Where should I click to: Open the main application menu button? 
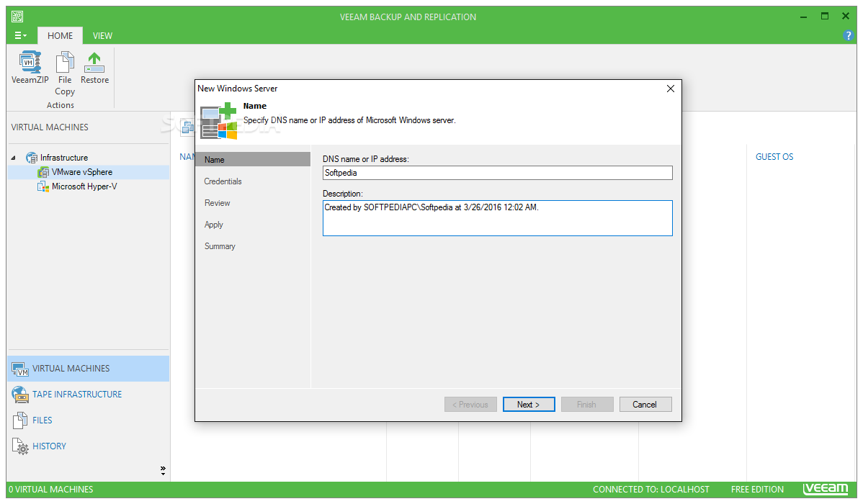20,35
